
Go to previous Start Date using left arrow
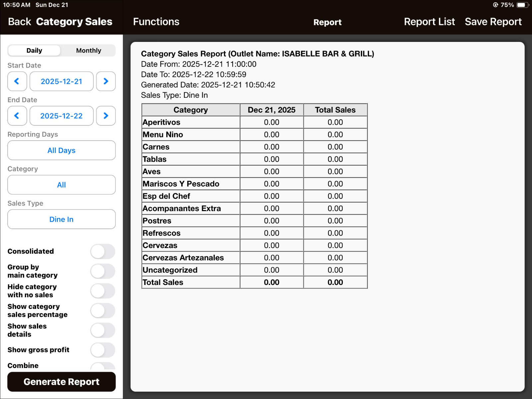pyautogui.click(x=17, y=81)
